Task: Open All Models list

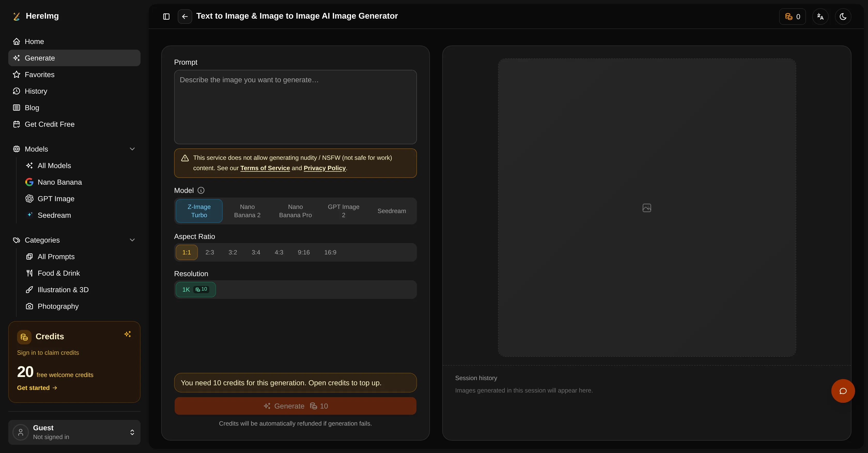Action: point(81,166)
